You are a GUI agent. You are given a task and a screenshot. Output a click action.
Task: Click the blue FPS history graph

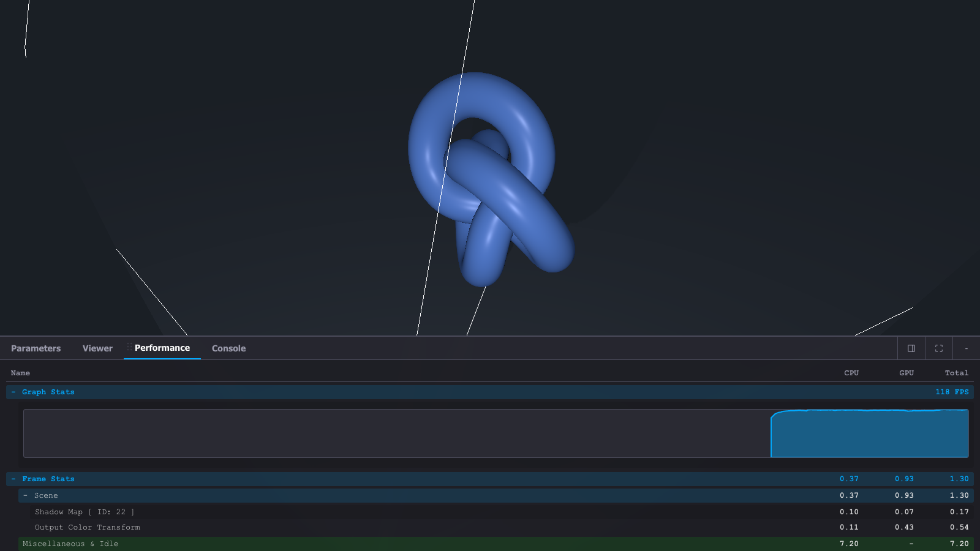869,433
